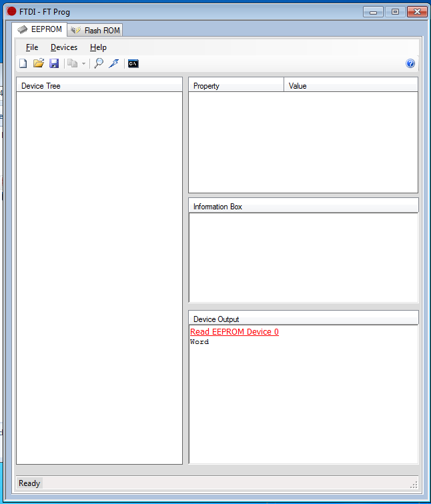Close the FT Prog window
Screen dimensions: 431x504
pos(417,12)
